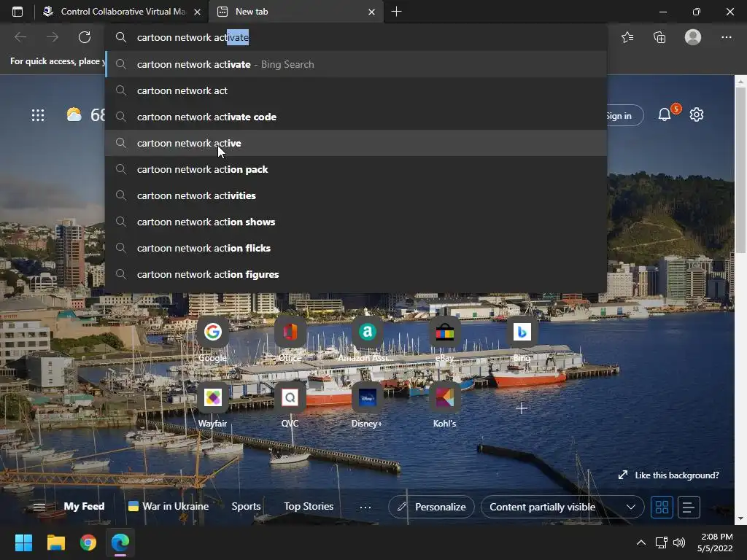Select the My Feed tab
Viewport: 747px width, 560px height.
pyautogui.click(x=85, y=506)
